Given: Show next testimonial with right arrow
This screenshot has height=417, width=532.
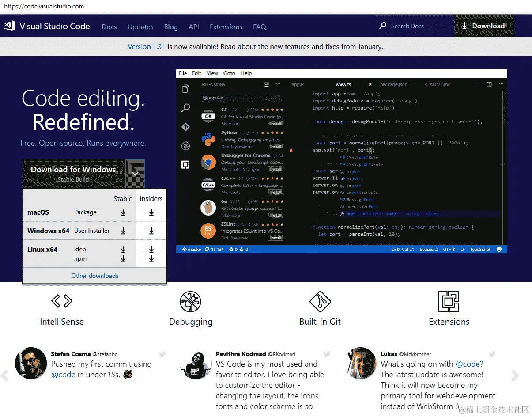Looking at the screenshot, I should [515, 376].
